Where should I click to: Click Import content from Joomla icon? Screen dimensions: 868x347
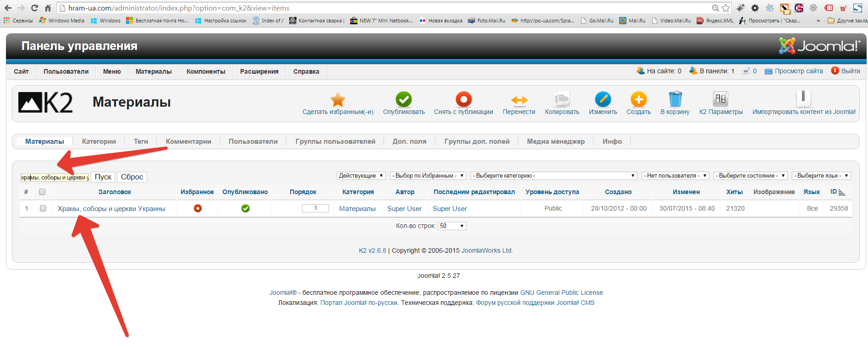(x=803, y=98)
